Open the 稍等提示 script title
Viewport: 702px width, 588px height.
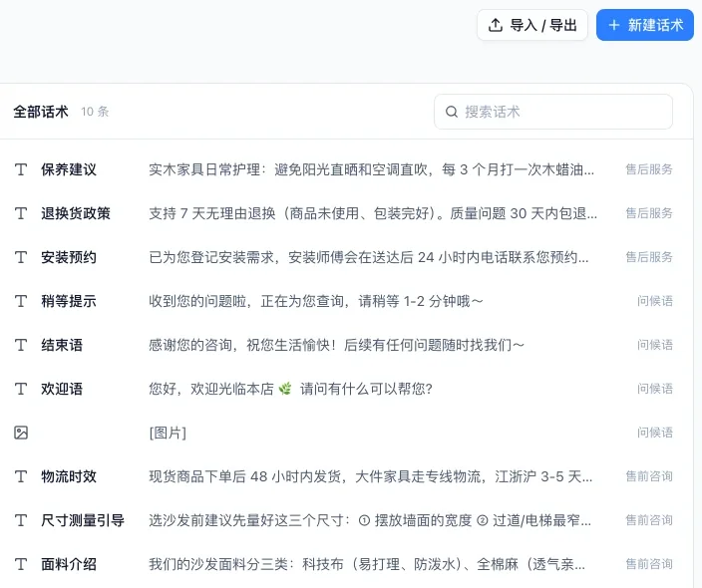click(69, 301)
